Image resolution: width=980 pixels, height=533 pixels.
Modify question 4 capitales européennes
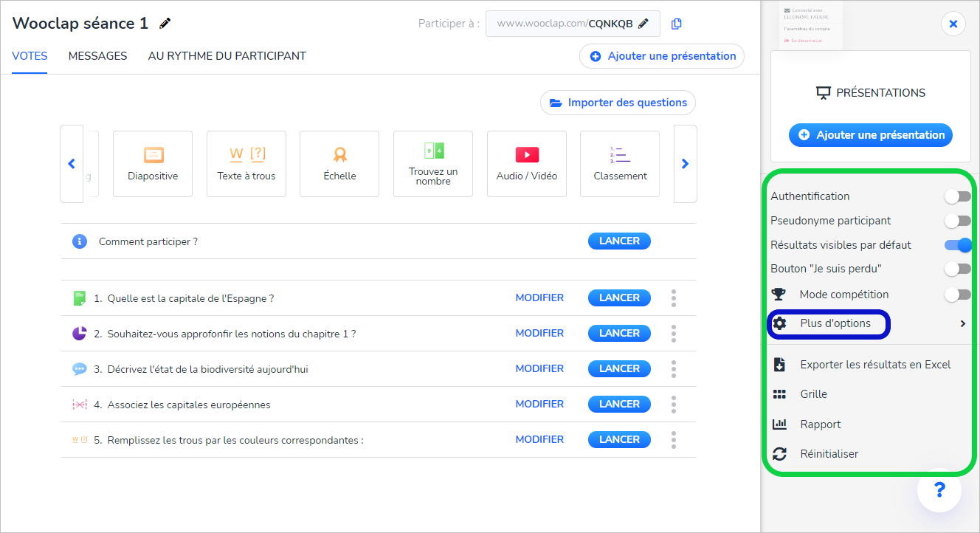tap(539, 405)
